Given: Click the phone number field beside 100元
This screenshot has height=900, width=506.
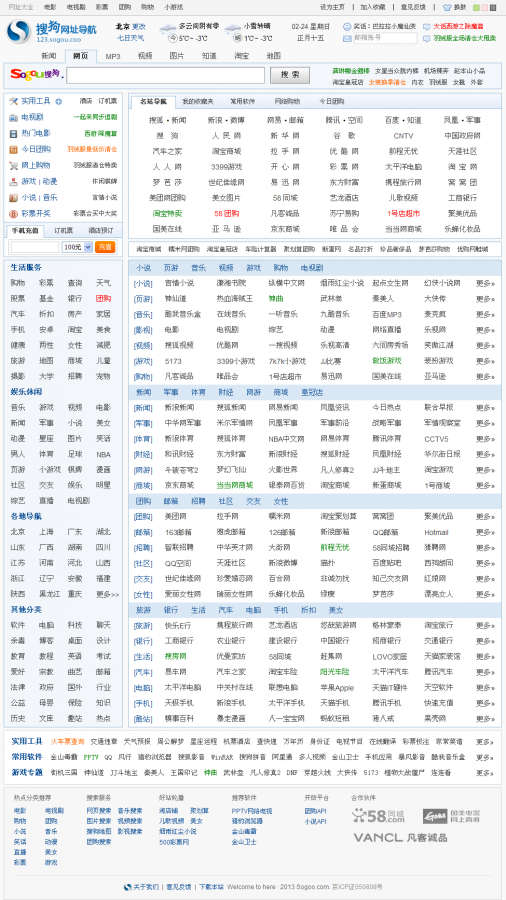Looking at the screenshot, I should pyautogui.click(x=34, y=247).
